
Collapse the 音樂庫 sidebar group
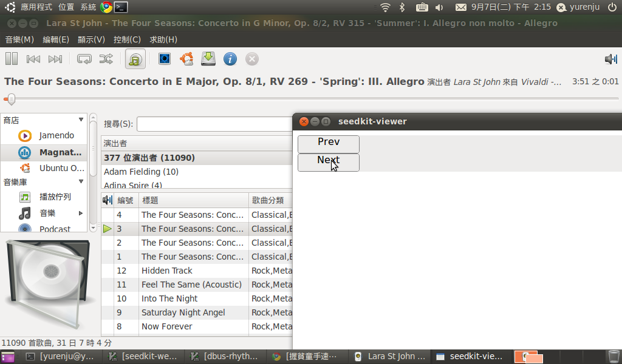click(x=81, y=181)
